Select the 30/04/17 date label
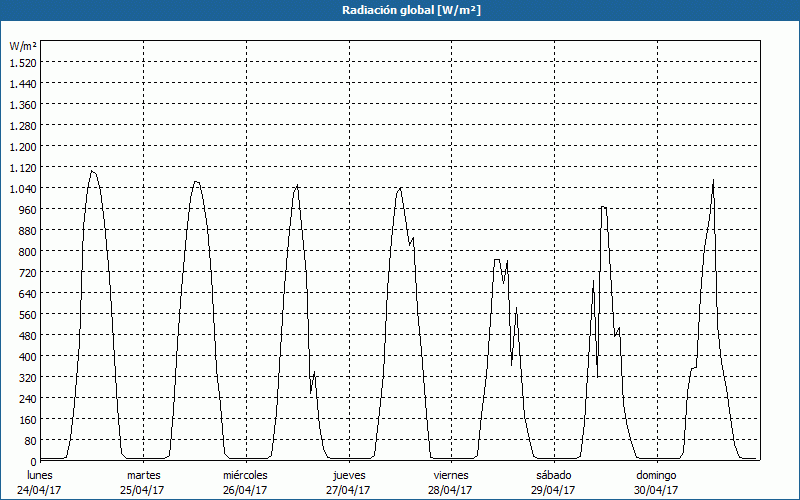The height and width of the screenshot is (500, 800). coord(656,490)
